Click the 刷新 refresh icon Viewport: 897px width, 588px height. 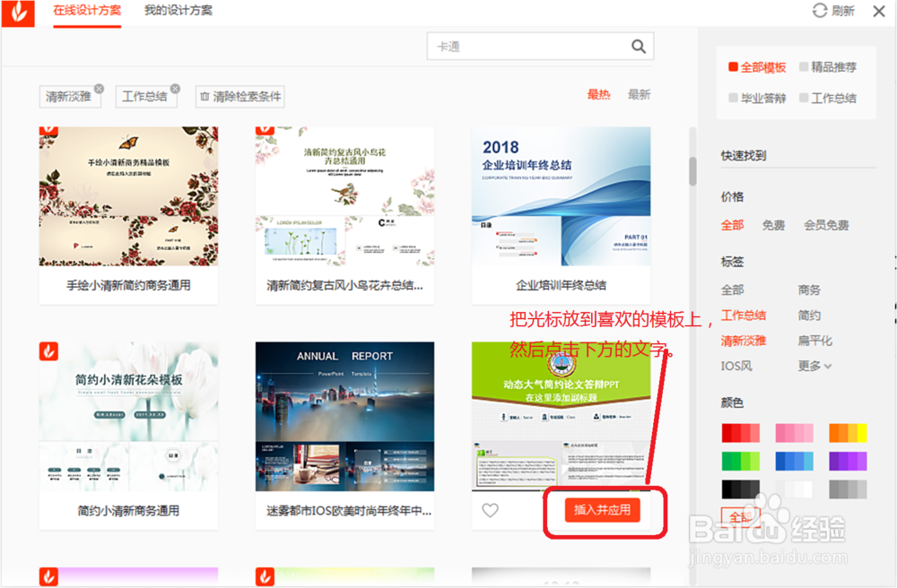click(822, 11)
